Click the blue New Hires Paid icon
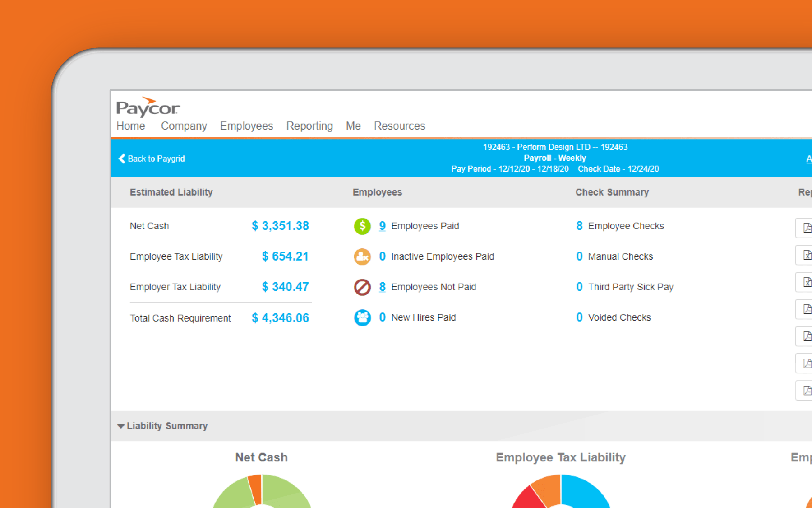 [362, 317]
